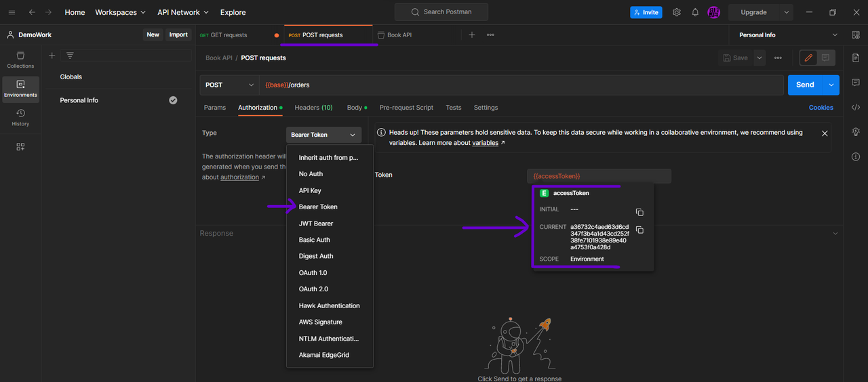Open tab options three-dots menu
Image resolution: width=868 pixels, height=382 pixels.
pos(490,35)
